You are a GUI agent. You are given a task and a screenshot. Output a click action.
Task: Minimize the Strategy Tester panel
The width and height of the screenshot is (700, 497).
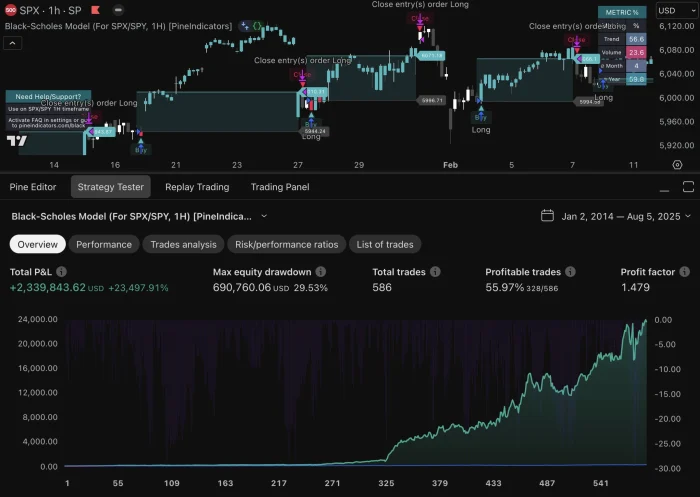(x=666, y=187)
